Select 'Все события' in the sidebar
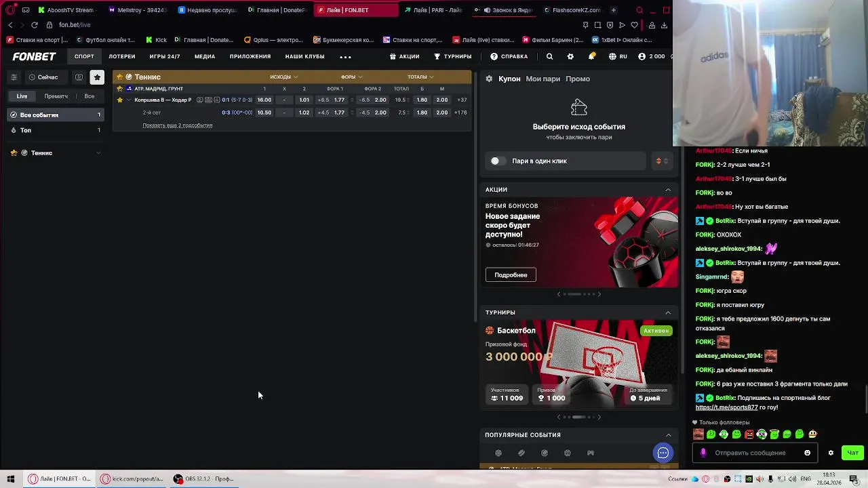The height and width of the screenshot is (488, 868). click(56, 115)
